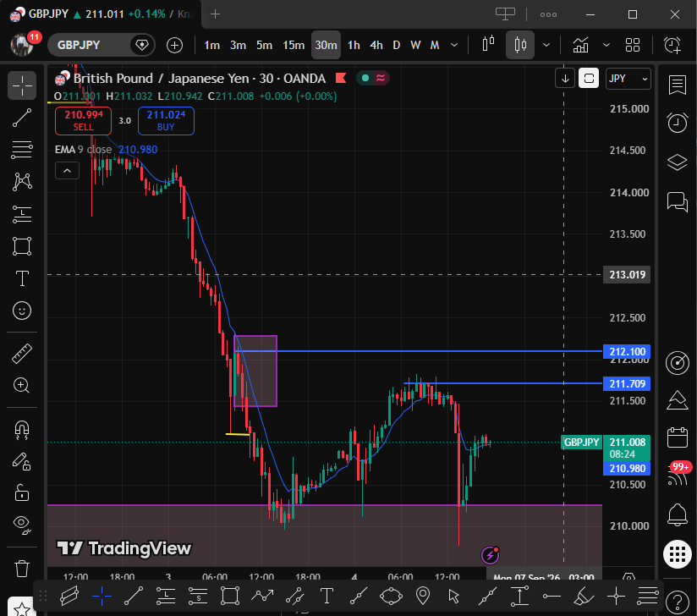Screen dimensions: 697x616
Task: Open a new tab with plus button
Action: pyautogui.click(x=215, y=14)
